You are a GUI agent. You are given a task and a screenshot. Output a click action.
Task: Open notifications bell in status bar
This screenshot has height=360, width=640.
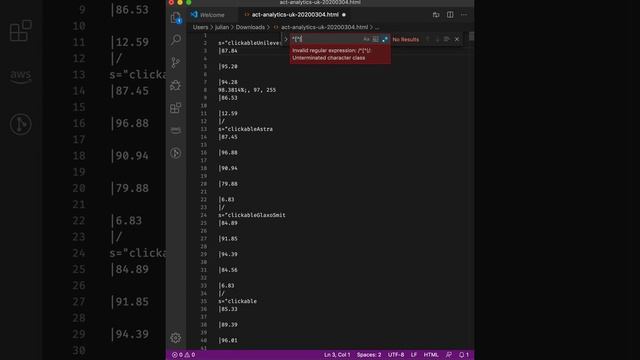[x=464, y=355]
